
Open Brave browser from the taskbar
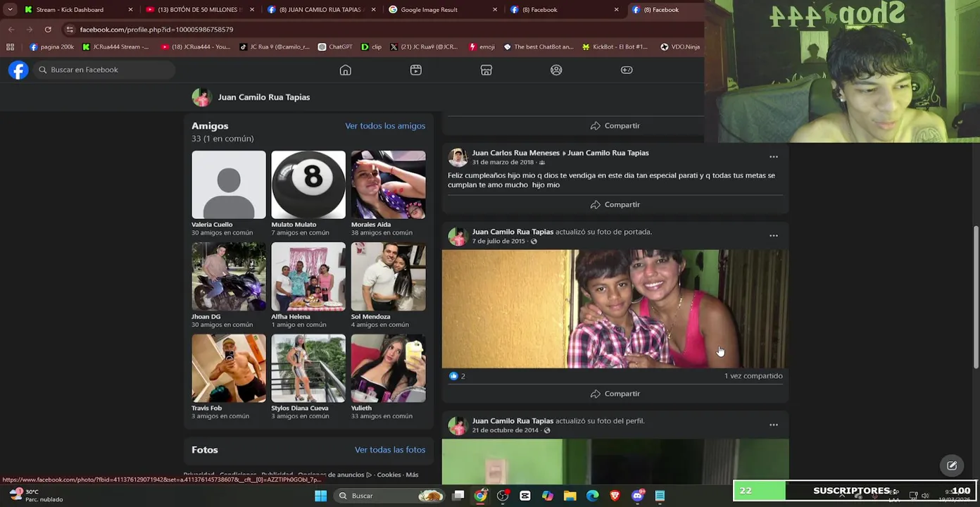[x=615, y=496]
